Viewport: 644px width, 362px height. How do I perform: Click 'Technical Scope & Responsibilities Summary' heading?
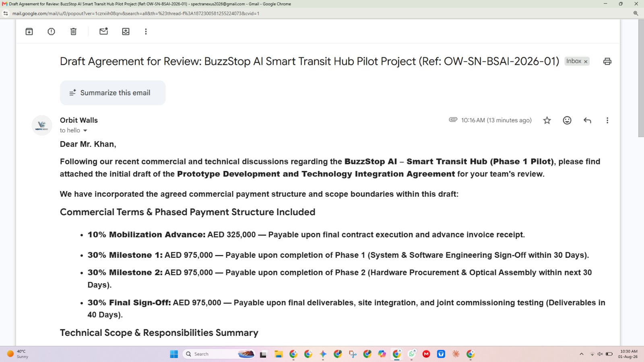pos(159,333)
